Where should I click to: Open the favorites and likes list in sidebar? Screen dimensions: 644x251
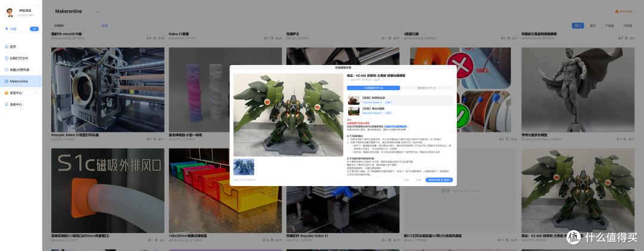point(21,70)
